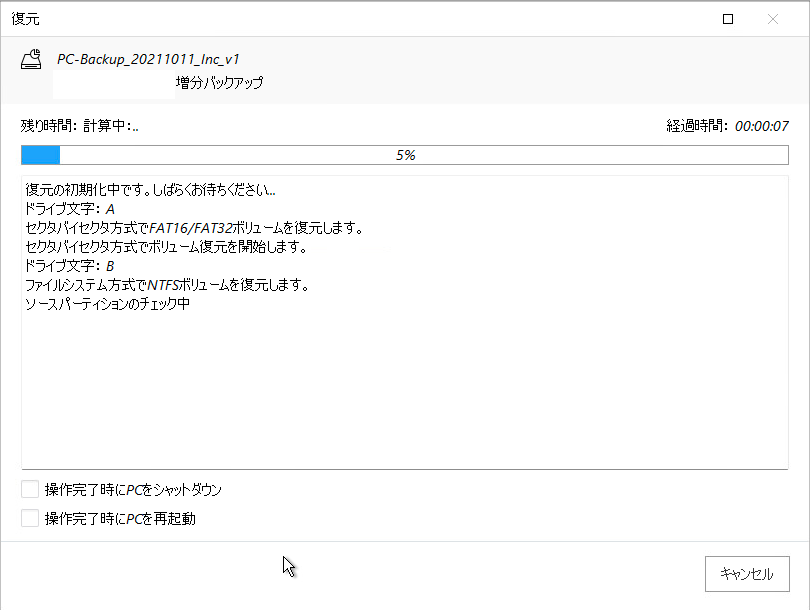Screen dimensions: 810x610
Task: Close the 復元 dialog window
Action: point(773,19)
